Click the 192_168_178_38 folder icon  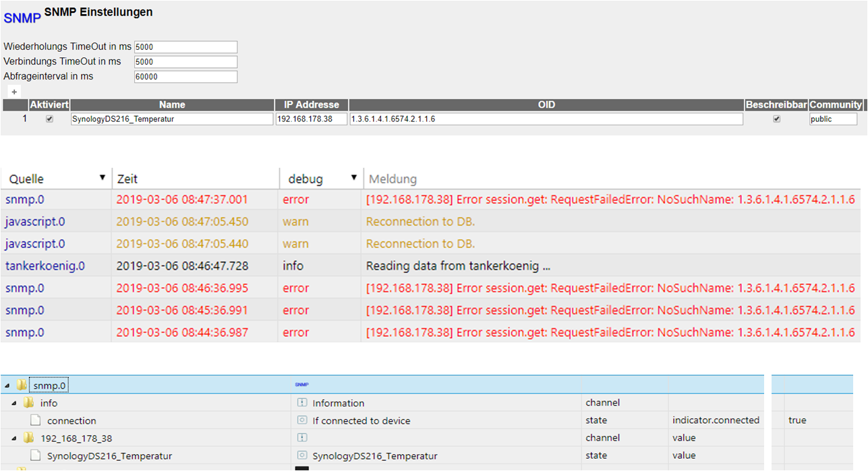[28, 438]
